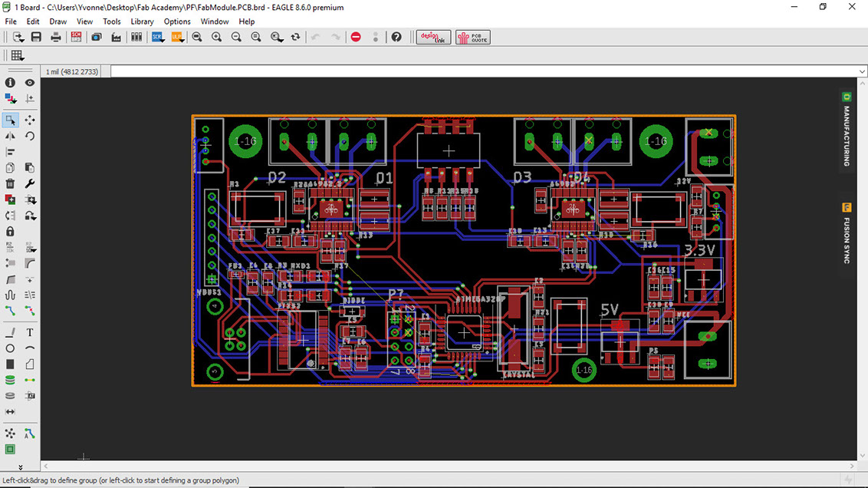Open the CAM processor icon
The width and height of the screenshot is (868, 488).
tap(117, 37)
